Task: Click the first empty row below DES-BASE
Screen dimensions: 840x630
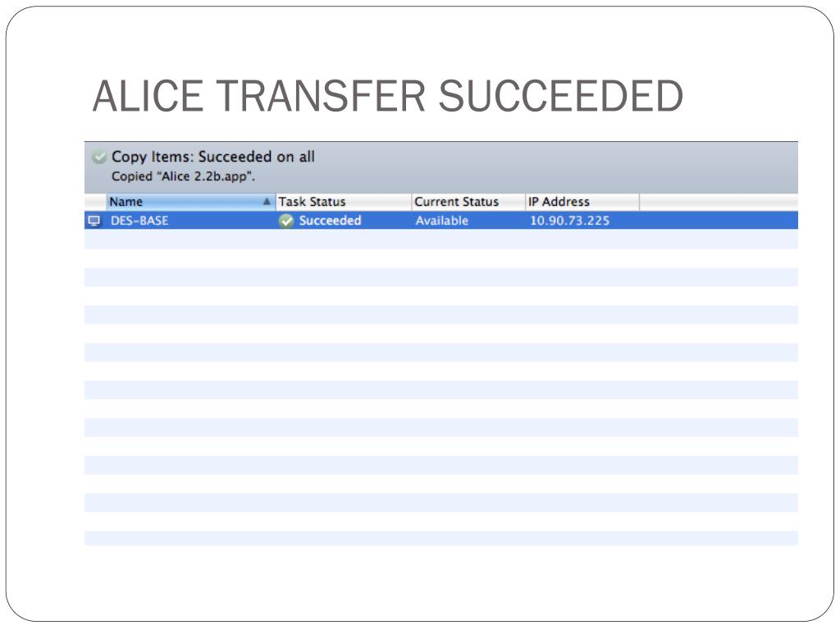Action: pos(441,239)
